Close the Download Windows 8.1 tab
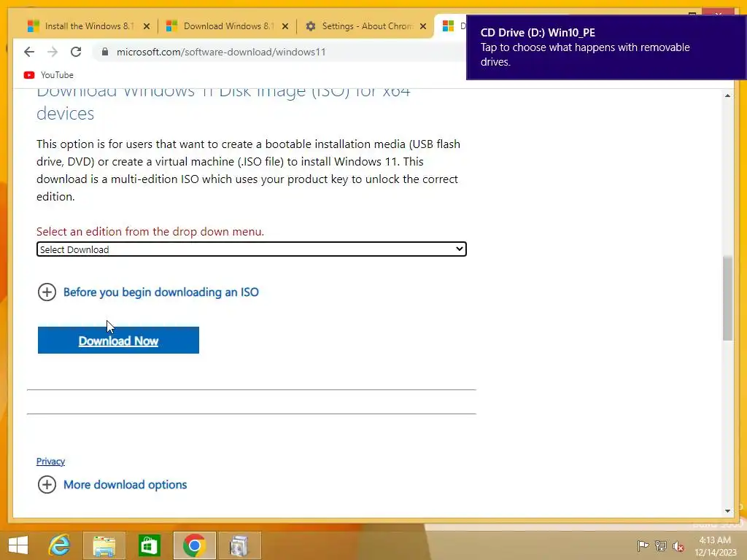The image size is (747, 560). coord(285,26)
